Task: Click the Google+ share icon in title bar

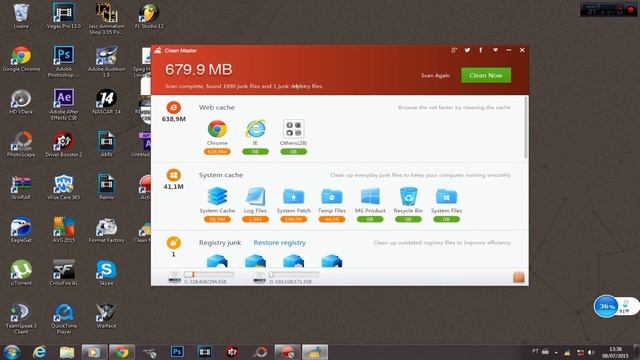Action: coord(454,50)
